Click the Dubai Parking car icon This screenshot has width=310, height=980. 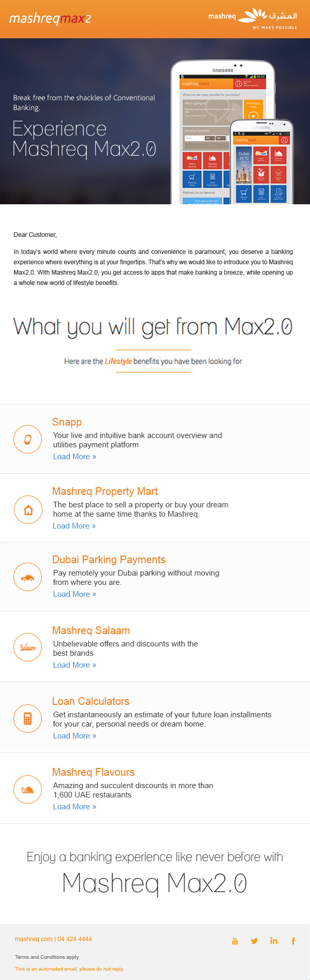27,577
